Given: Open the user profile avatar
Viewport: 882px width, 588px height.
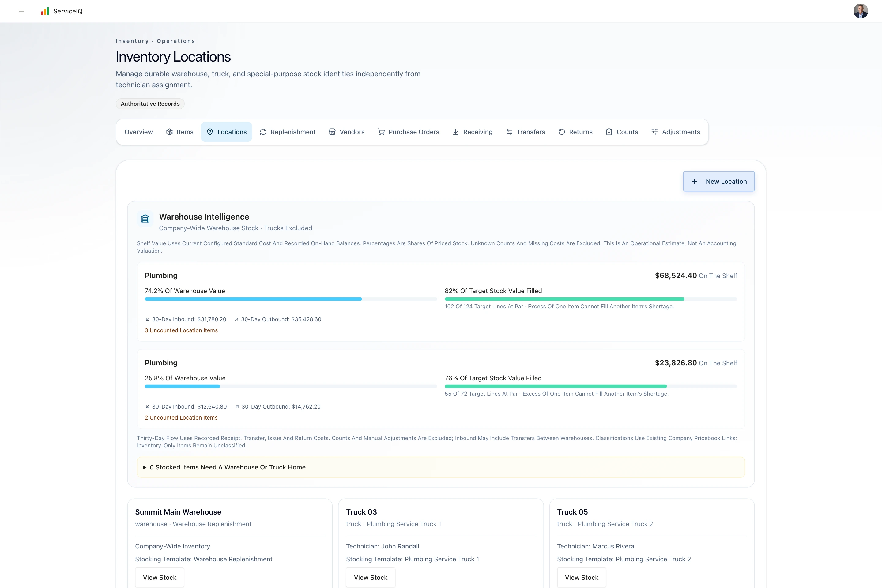Looking at the screenshot, I should point(861,11).
